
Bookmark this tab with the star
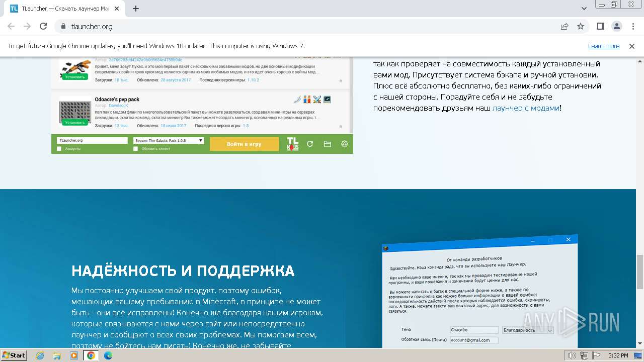(581, 26)
